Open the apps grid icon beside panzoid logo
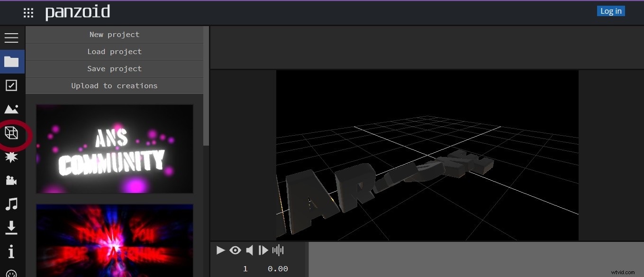Viewport: 644px width, 277px height. click(28, 13)
